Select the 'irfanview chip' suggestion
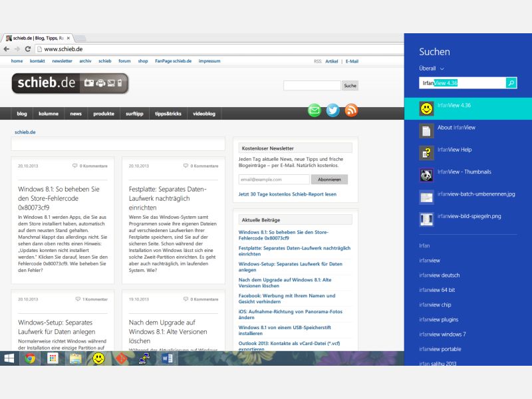 435,305
